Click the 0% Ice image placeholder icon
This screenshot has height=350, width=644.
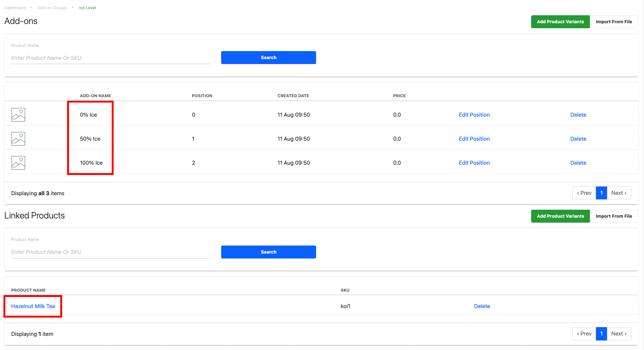tap(18, 115)
